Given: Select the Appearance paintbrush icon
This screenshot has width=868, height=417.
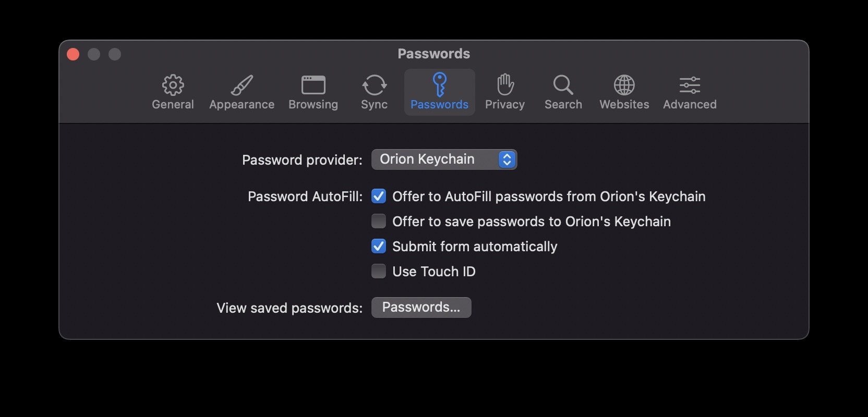Looking at the screenshot, I should point(242,85).
